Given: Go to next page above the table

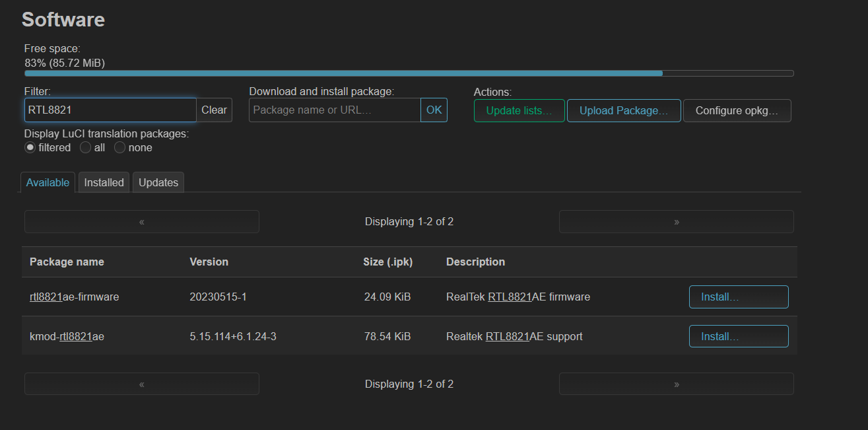Looking at the screenshot, I should pyautogui.click(x=677, y=222).
